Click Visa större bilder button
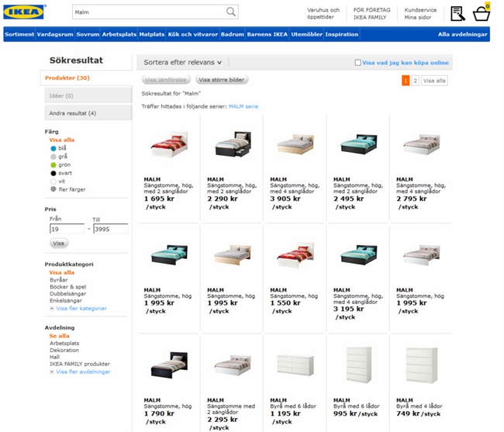The width and height of the screenshot is (504, 432). pos(222,80)
